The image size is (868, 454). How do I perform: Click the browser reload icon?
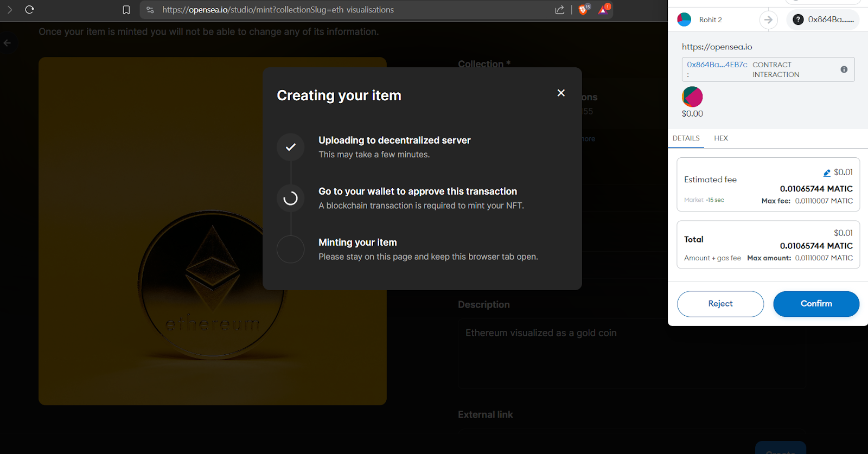[30, 10]
